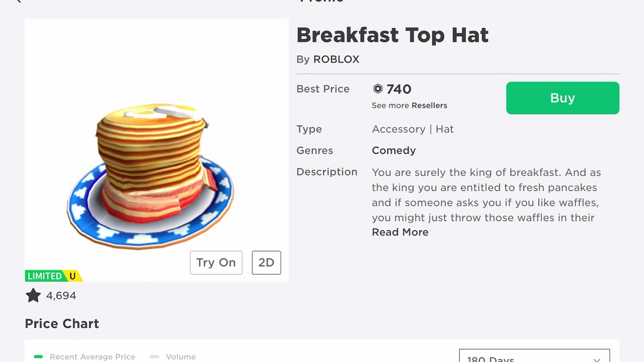Image resolution: width=644 pixels, height=362 pixels.
Task: Open the ROBLOX creator profile link
Action: pos(336,59)
